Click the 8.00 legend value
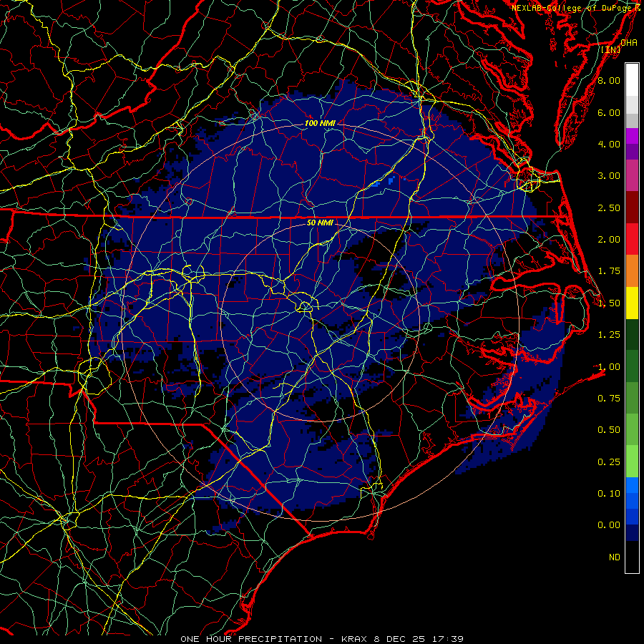Screen dimensions: 644x644 coord(609,80)
